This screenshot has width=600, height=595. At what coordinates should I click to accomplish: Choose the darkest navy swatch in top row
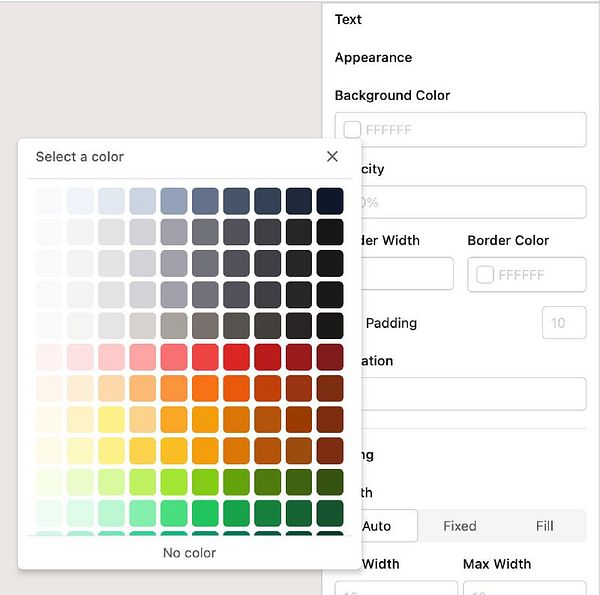330,201
